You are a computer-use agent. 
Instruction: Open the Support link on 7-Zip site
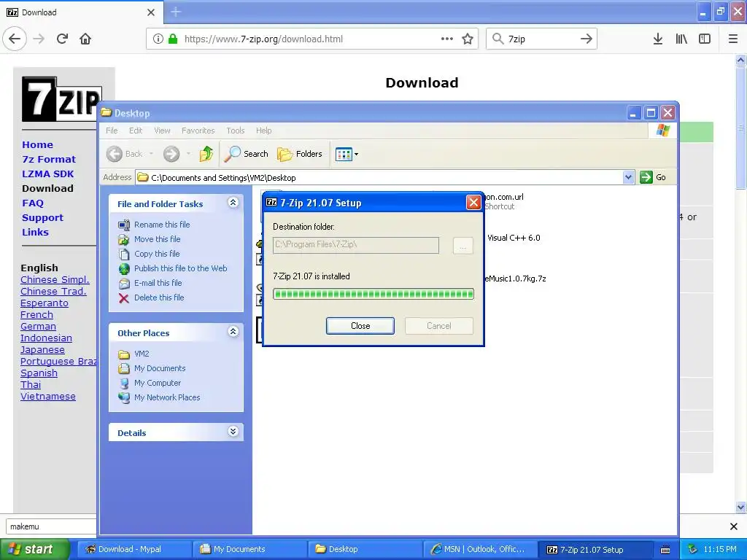click(x=42, y=217)
